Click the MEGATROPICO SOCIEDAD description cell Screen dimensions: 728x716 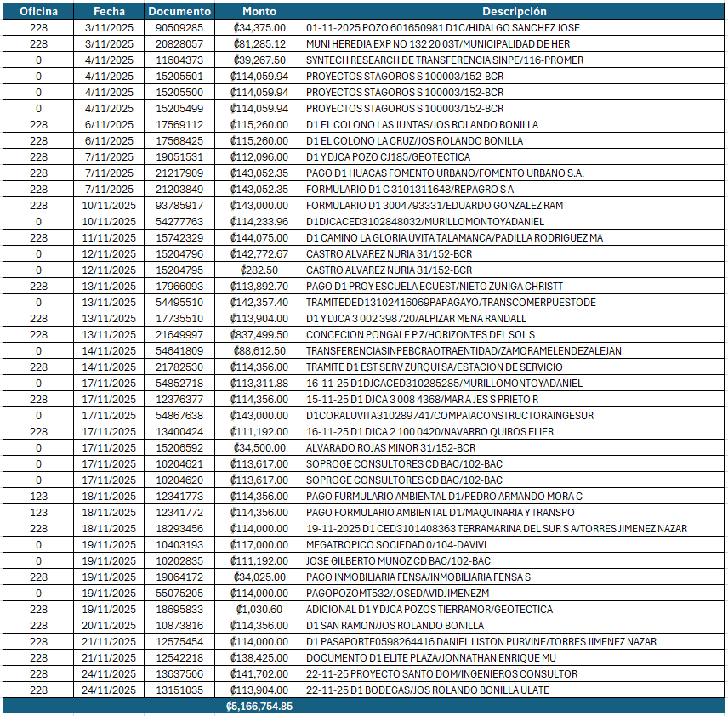click(x=514, y=544)
